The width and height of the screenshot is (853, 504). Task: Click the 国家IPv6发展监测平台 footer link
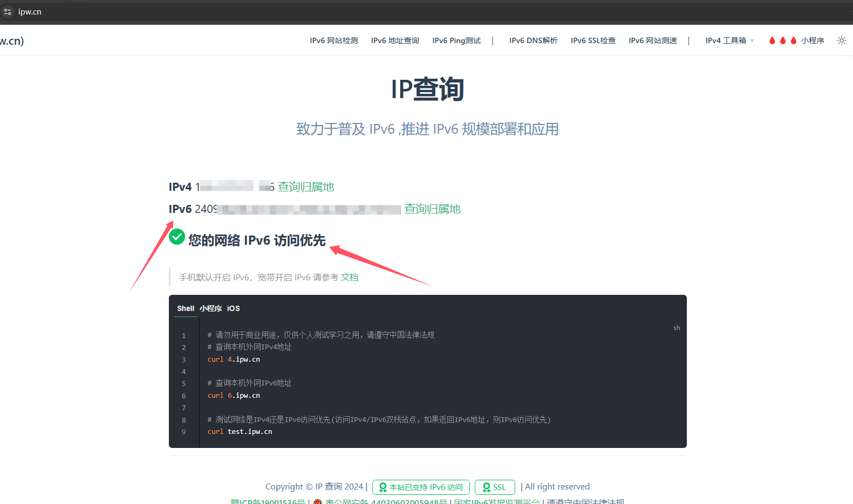tap(496, 502)
